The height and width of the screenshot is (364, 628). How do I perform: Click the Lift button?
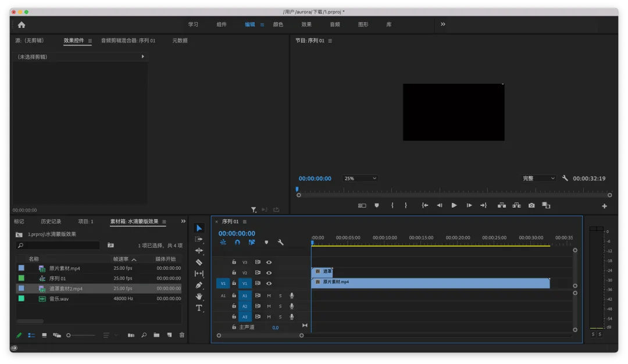click(501, 205)
